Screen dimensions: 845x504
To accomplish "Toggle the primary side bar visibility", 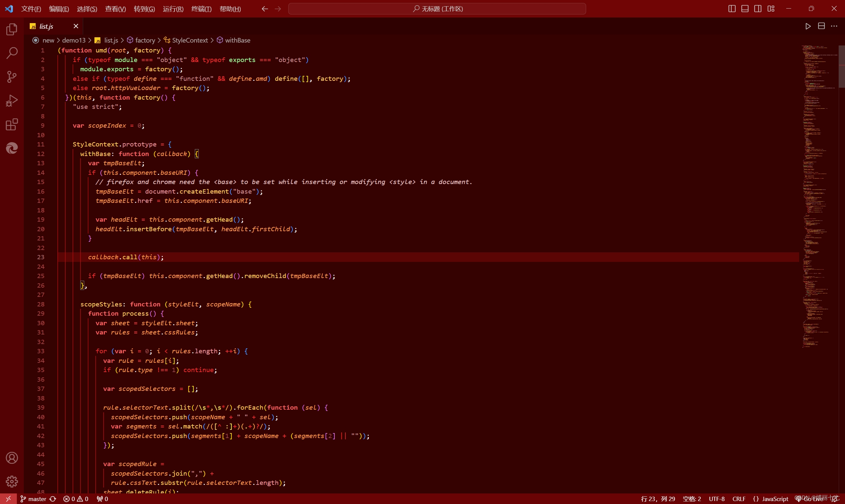I will 732,9.
